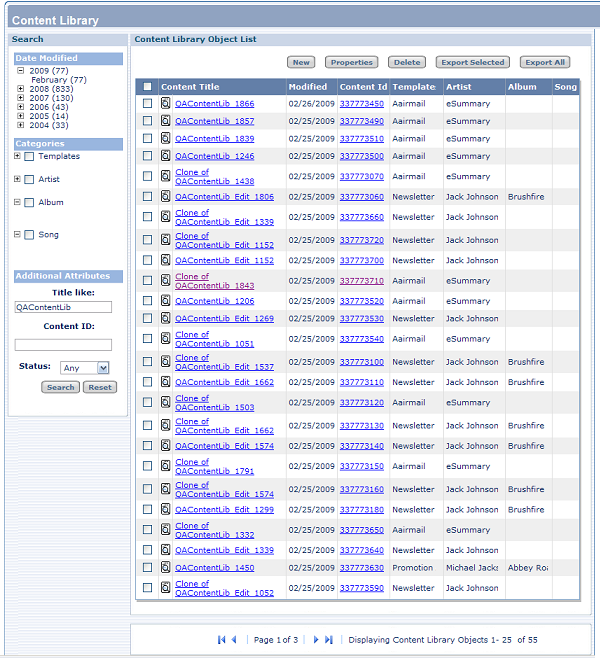
Task: Open content ID link 337773450
Action: click(361, 103)
